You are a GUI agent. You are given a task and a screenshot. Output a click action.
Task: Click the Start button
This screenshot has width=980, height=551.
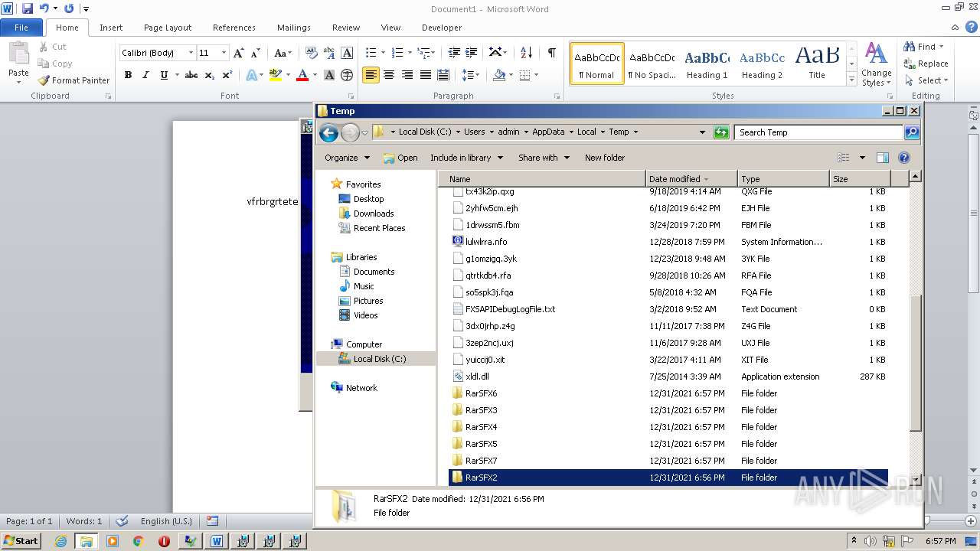coord(21,541)
